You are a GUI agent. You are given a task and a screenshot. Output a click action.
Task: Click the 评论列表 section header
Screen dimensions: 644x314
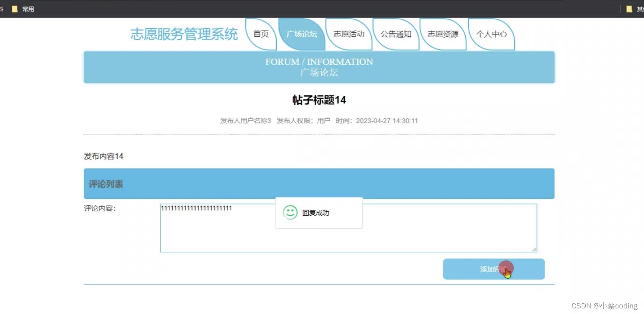[x=319, y=184]
